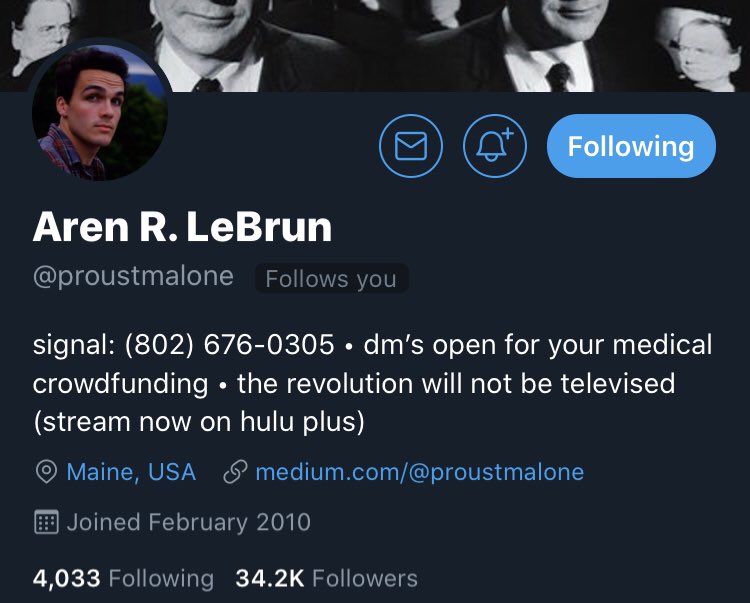
Task: Click the calendar joined-date icon
Action: click(x=46, y=522)
